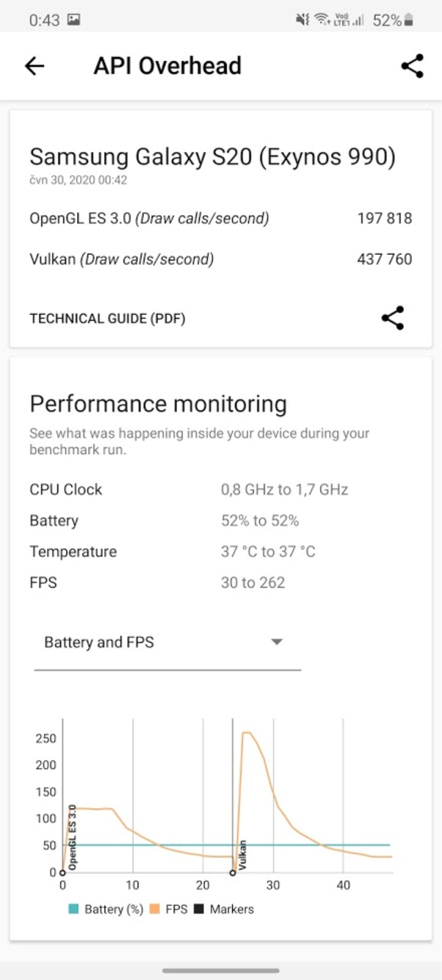The image size is (442, 980).
Task: Share the result card via share icon
Action: pyautogui.click(x=393, y=318)
